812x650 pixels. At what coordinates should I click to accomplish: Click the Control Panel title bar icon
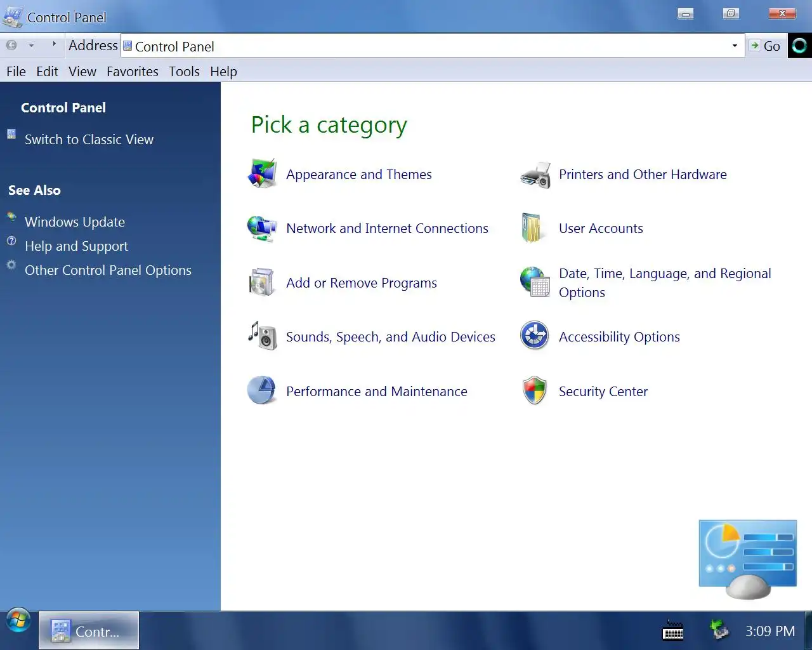(x=12, y=17)
